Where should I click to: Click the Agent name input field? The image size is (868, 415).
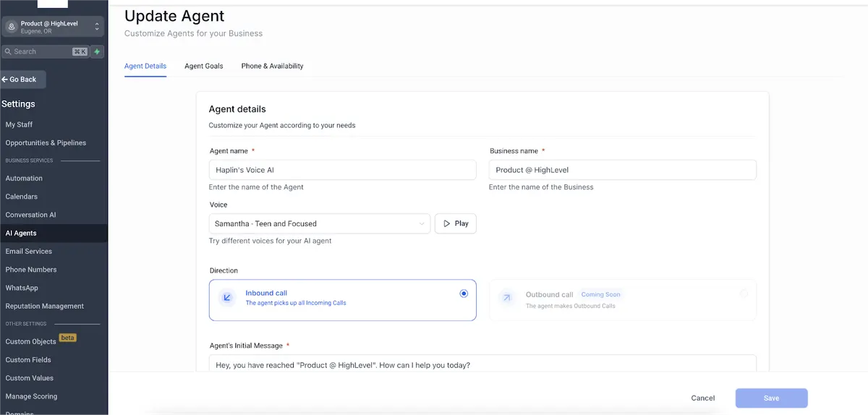point(342,170)
